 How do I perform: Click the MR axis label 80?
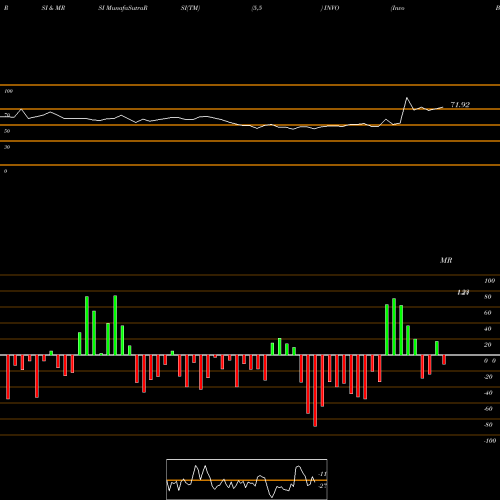pyautogui.click(x=488, y=297)
